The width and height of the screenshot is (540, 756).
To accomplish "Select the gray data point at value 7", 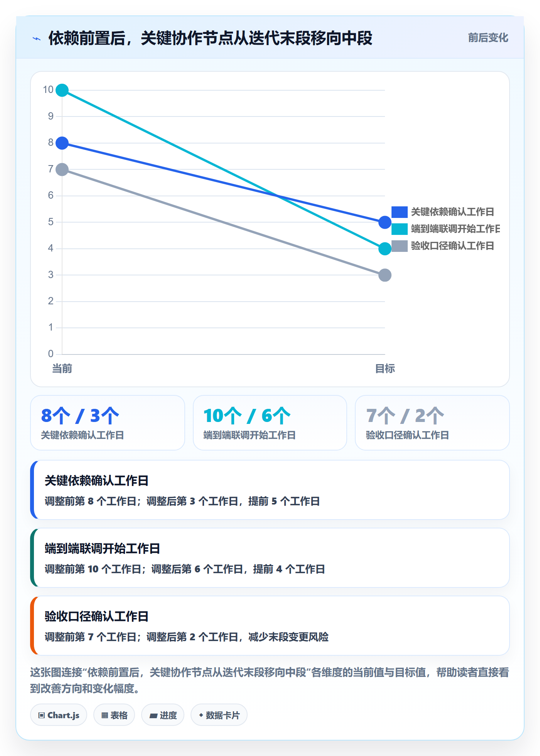I will tap(62, 169).
